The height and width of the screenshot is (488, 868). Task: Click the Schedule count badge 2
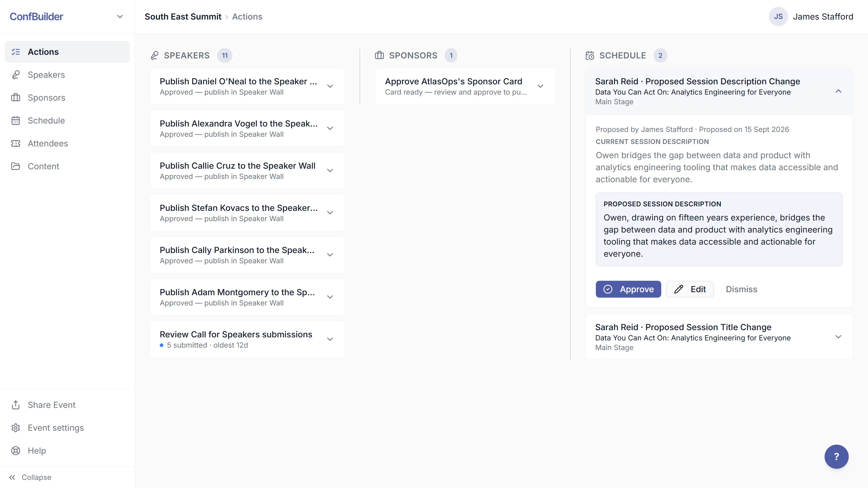click(x=660, y=55)
